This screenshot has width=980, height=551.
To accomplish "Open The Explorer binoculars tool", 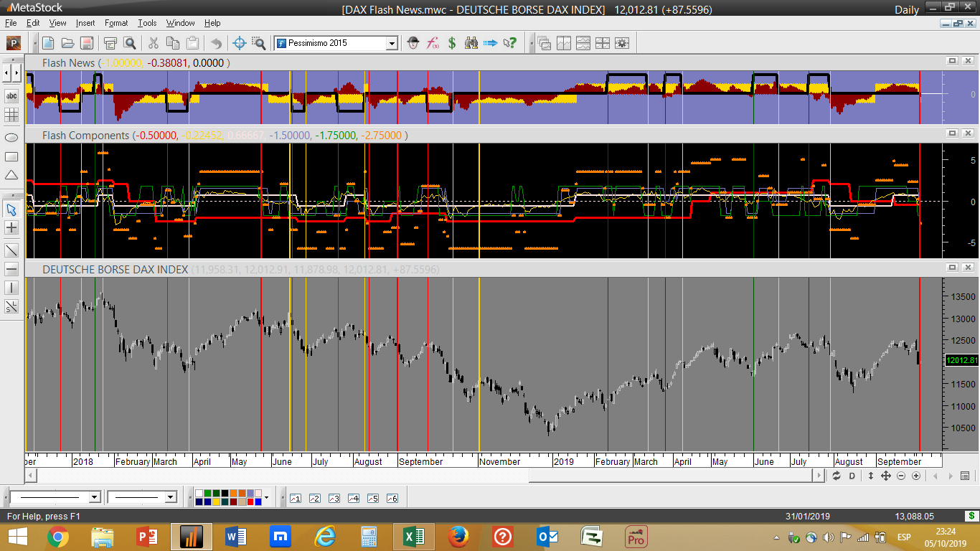I will coord(471,43).
